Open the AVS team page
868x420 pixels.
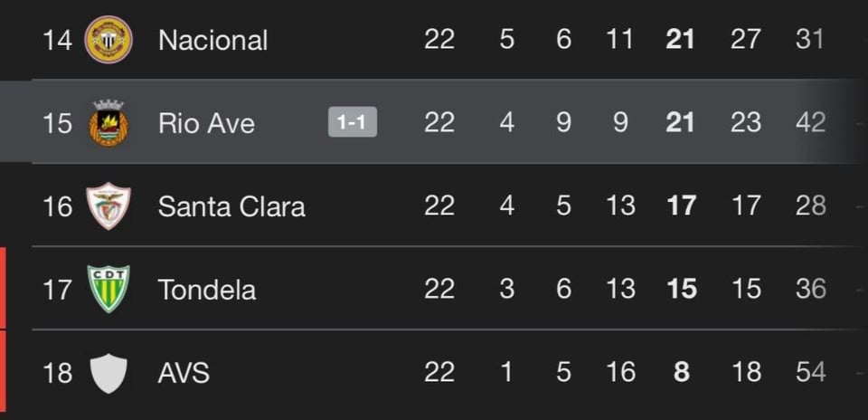pyautogui.click(x=184, y=373)
